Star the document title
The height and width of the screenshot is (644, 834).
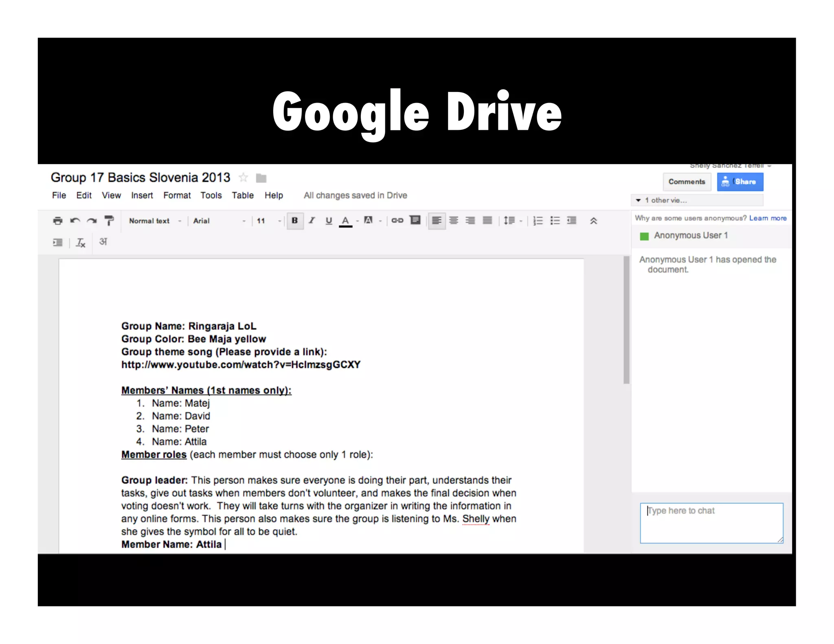coord(244,178)
